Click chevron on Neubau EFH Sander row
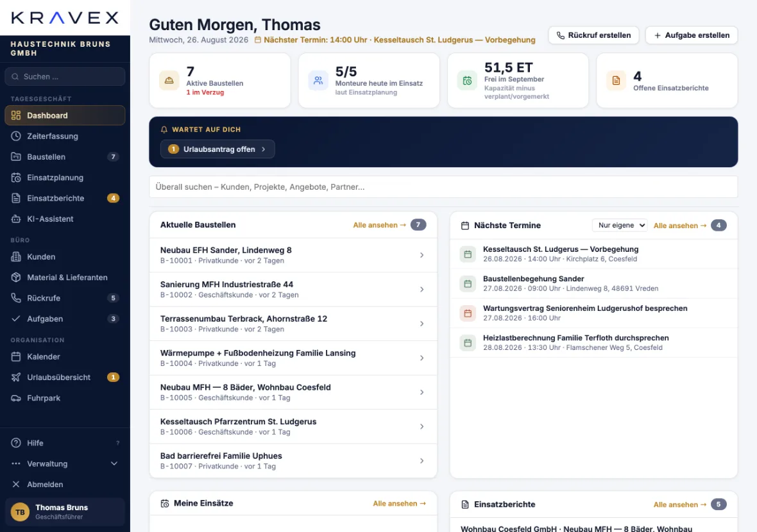 pyautogui.click(x=421, y=255)
